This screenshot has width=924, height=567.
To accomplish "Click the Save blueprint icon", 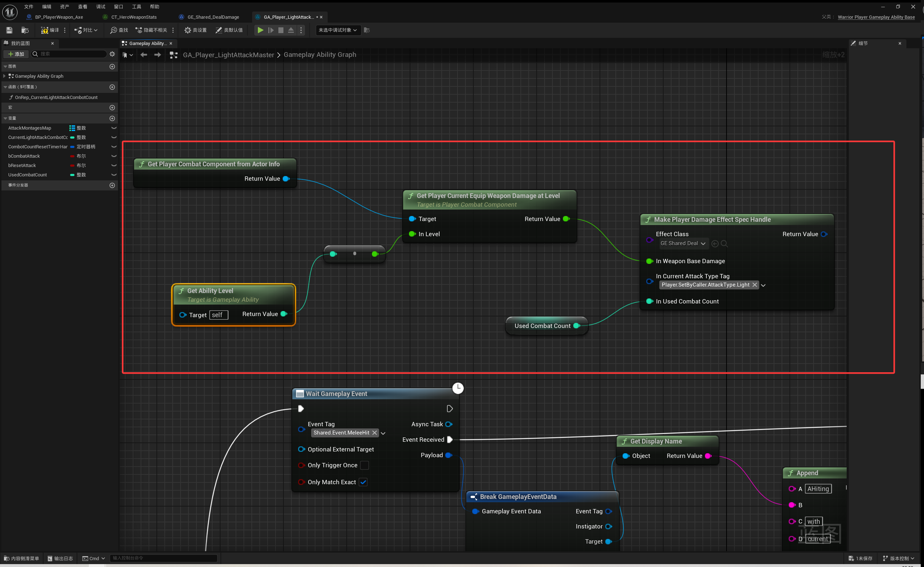I will click(x=9, y=30).
